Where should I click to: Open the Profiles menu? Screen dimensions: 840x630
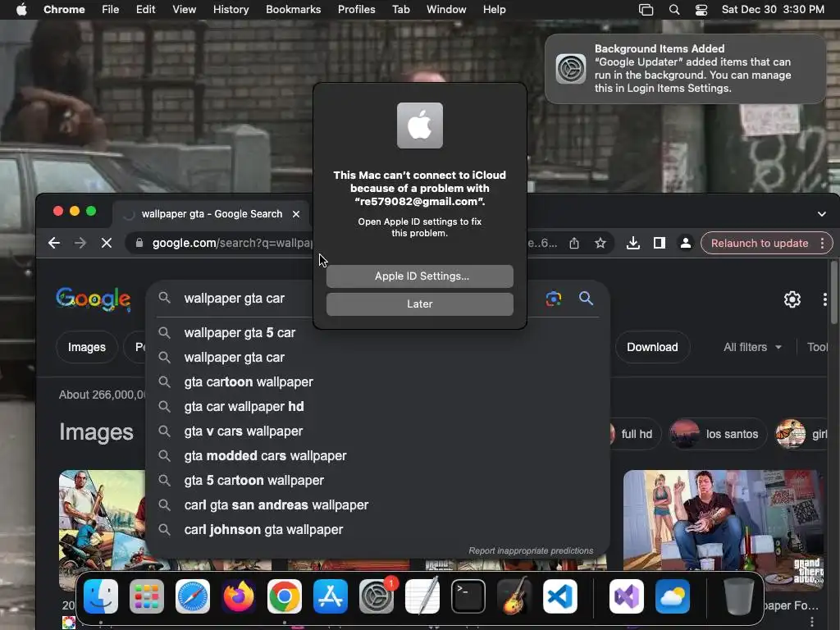(x=356, y=10)
